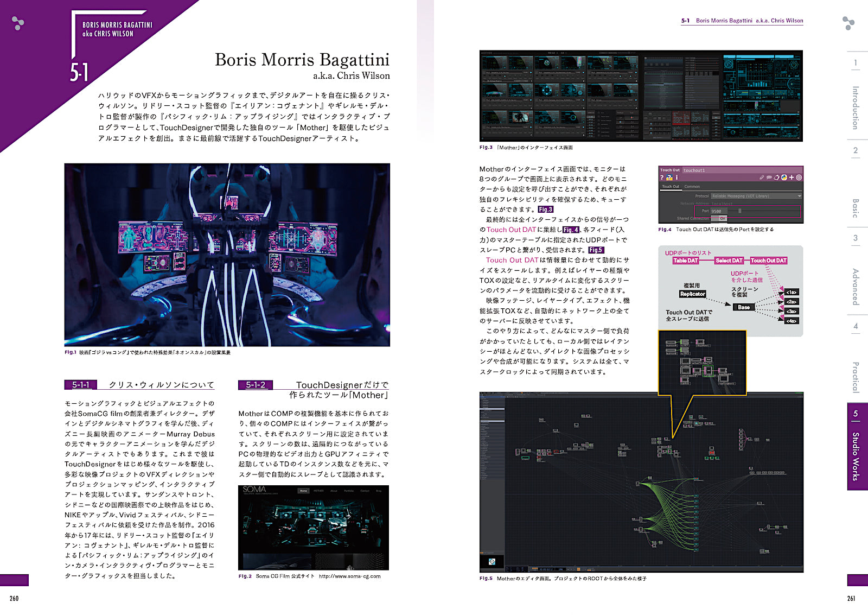Viewport: 868px width, 615px height.
Task: Click Contact in the SOMA website menu
Action: [x=365, y=491]
